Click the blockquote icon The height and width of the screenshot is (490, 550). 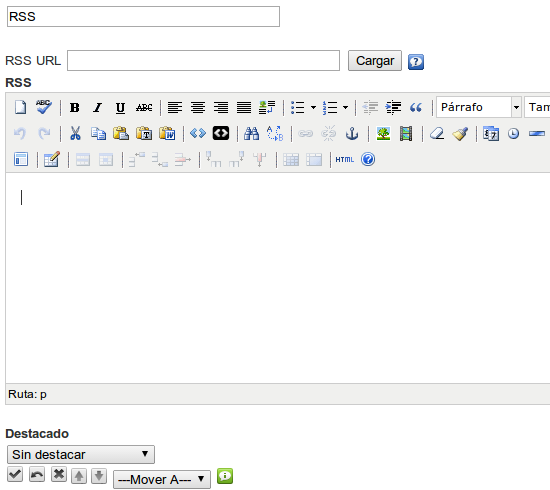(416, 107)
